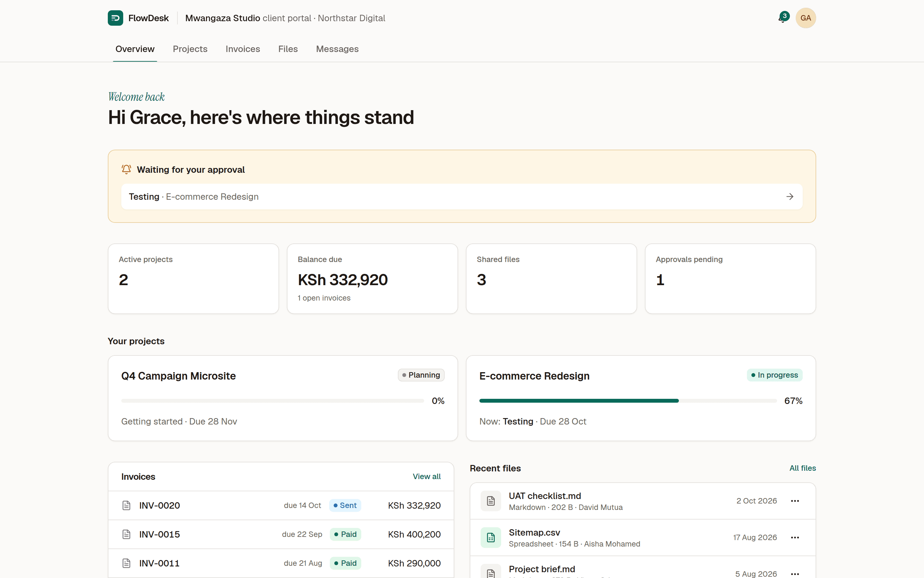Screen dimensions: 924x578
Task: Open more options for Project brief.md
Action: pyautogui.click(x=795, y=574)
